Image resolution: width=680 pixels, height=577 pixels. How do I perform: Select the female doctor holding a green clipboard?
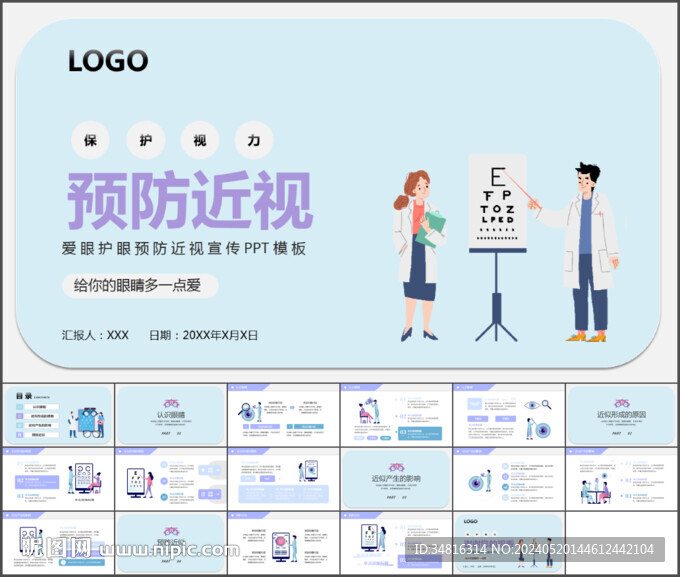coord(419,255)
